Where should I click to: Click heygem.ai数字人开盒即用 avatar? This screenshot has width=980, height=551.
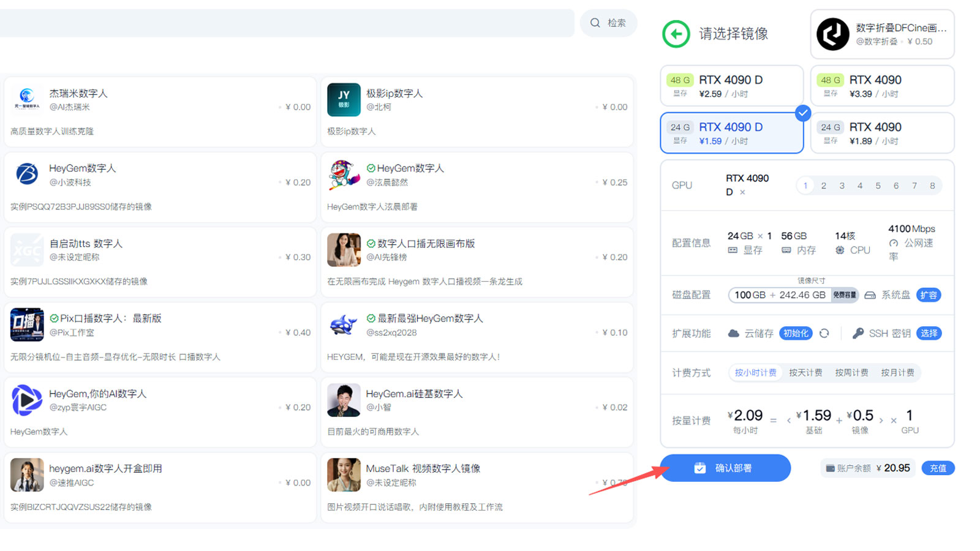coord(27,475)
